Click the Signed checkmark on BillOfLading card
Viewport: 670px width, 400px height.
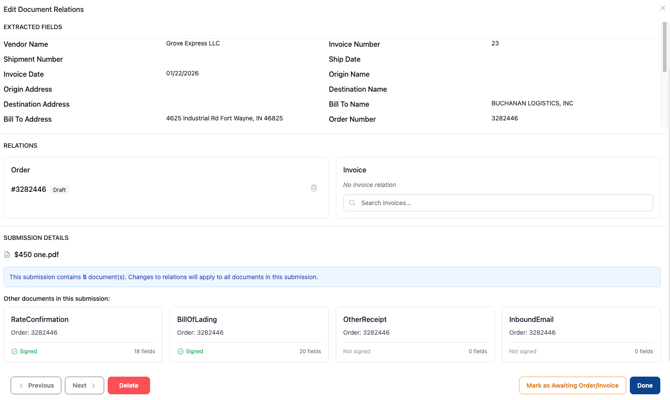point(180,352)
